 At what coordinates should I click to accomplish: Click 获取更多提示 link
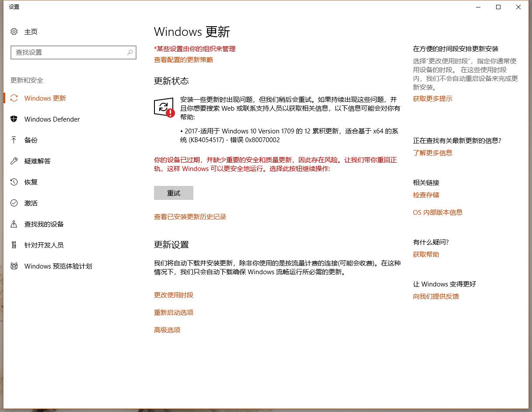pos(433,99)
